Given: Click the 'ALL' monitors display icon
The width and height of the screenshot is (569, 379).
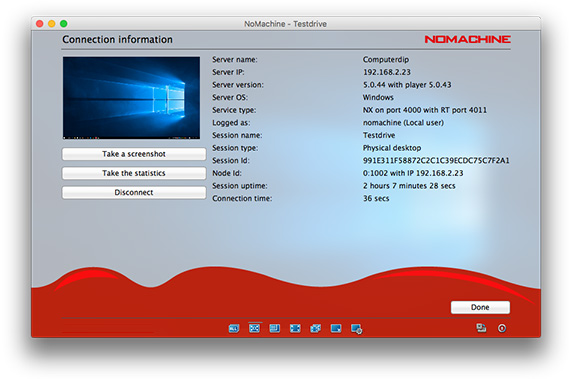Looking at the screenshot, I should [x=234, y=329].
